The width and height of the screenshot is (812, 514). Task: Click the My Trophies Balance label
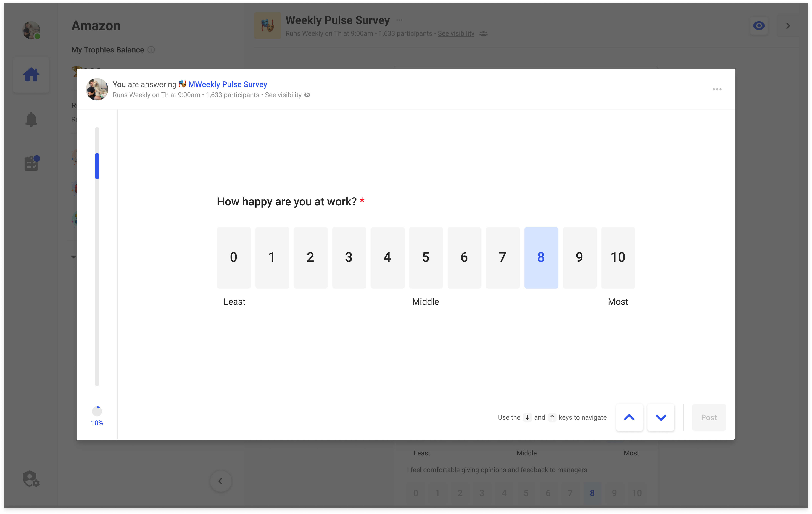(108, 50)
